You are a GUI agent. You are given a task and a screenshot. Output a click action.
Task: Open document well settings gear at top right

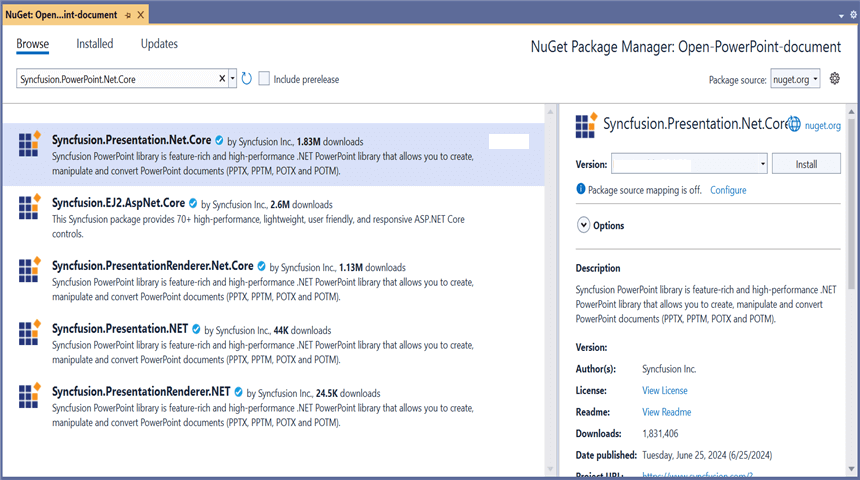point(853,15)
